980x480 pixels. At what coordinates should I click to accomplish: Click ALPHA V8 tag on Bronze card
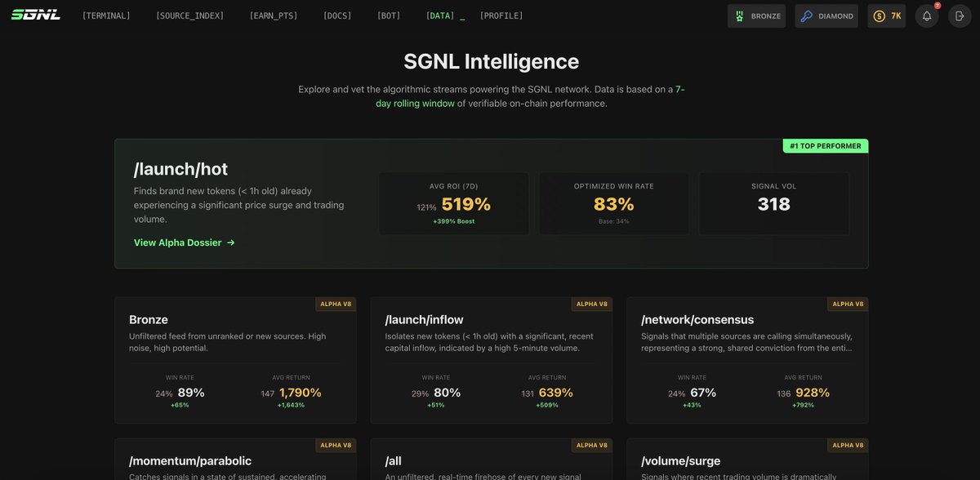[336, 304]
